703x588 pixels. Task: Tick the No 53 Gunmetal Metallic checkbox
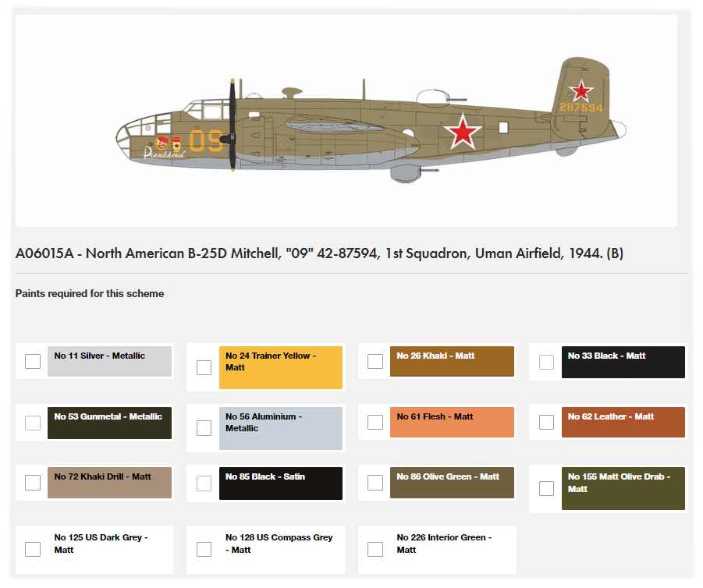coord(33,423)
